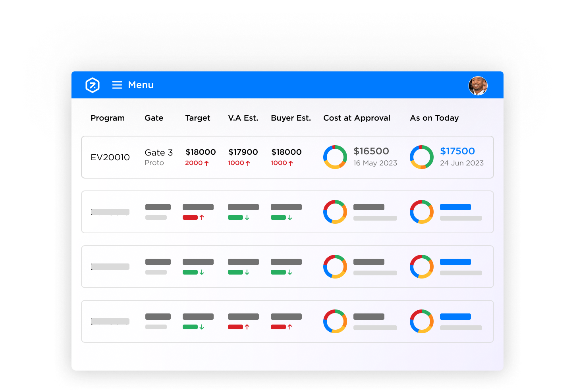Click the 16 May 2023 date

pos(375,163)
